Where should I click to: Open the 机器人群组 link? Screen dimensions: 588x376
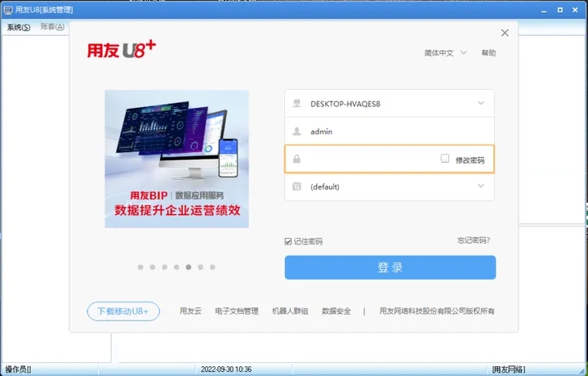click(290, 311)
